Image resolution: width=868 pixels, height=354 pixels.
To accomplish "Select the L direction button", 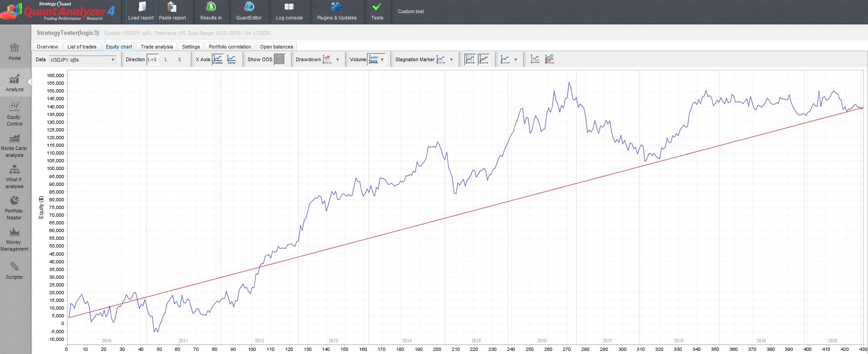I will click(166, 59).
